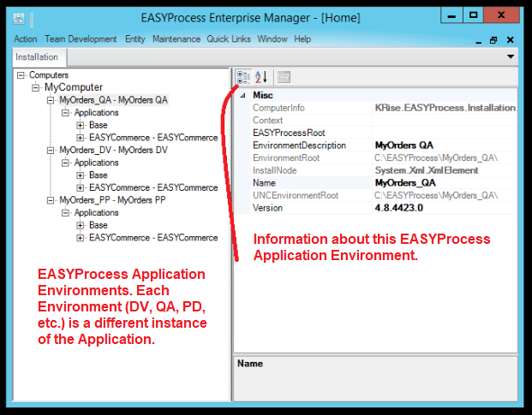The image size is (532, 415).
Task: Click the application icon in title bar
Action: [19, 18]
